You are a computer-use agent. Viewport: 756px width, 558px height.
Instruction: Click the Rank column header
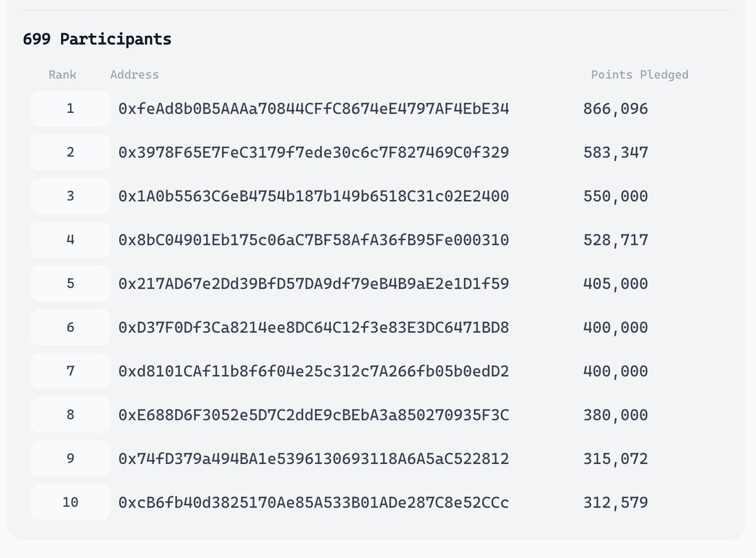[62, 74]
